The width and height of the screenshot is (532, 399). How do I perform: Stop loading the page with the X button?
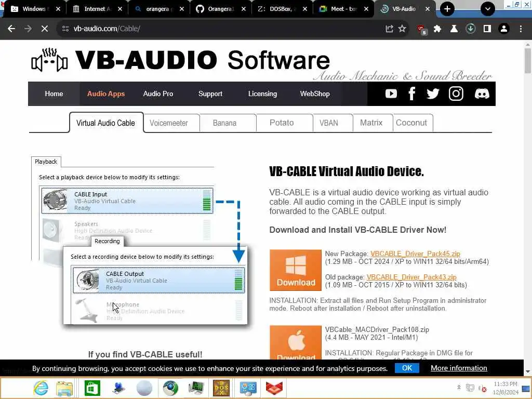[45, 29]
